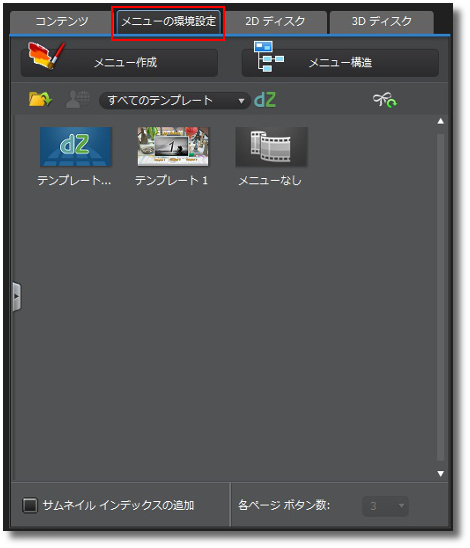The height and width of the screenshot is (548, 470).
Task: Switch to the コンテンツ tab
Action: tap(62, 22)
